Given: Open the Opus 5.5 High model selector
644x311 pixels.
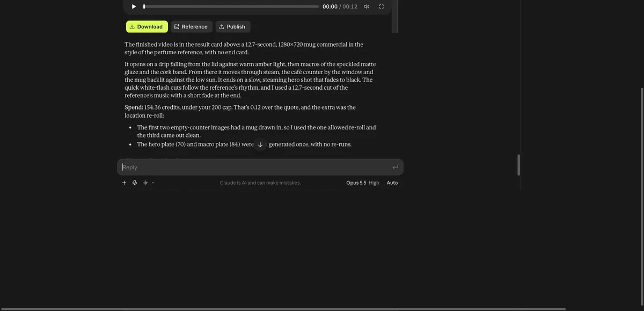Looking at the screenshot, I should pos(363,183).
